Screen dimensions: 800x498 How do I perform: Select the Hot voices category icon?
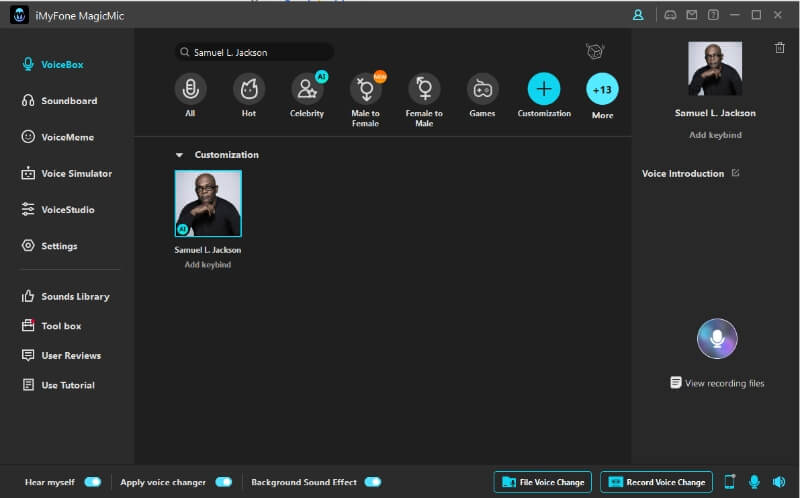tap(249, 89)
